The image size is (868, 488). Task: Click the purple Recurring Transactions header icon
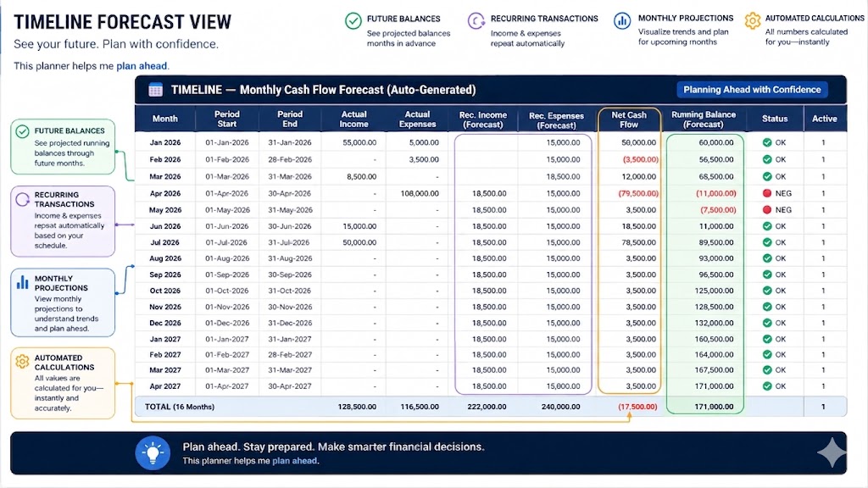[x=476, y=21]
